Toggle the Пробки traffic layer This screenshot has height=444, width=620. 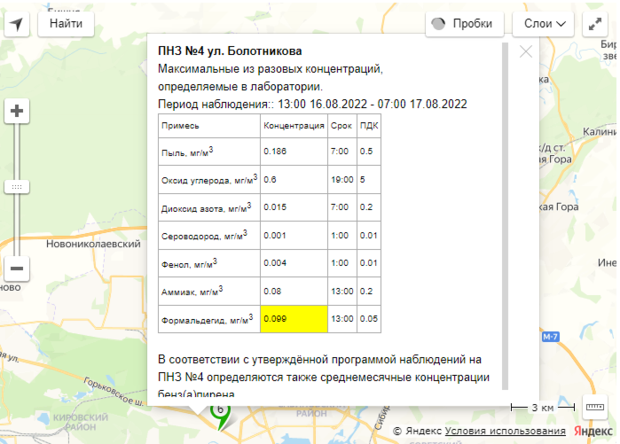(x=464, y=22)
